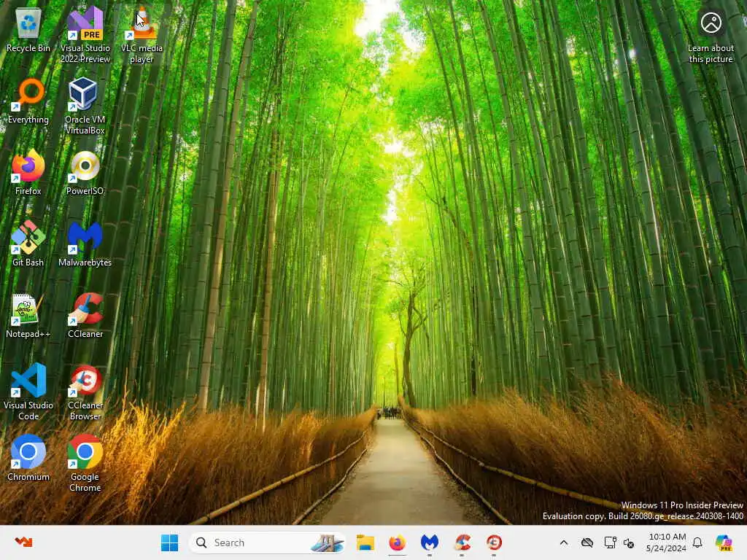The image size is (747, 560).
Task: Open CCleaner from the taskbar
Action: click(x=462, y=542)
